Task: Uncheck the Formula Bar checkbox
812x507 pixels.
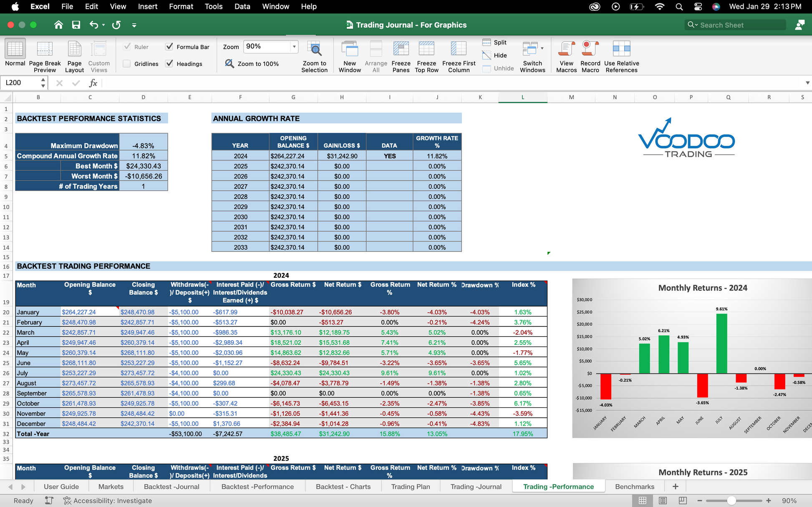Action: pyautogui.click(x=169, y=47)
